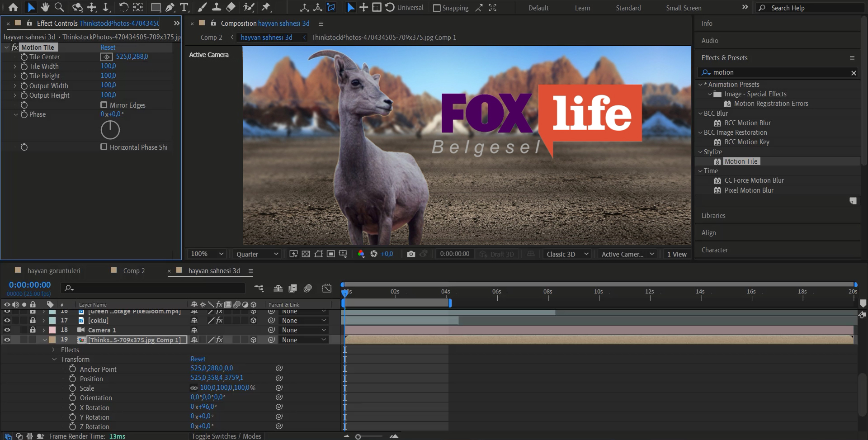Toggle visibility of the coklu layer
Screen dimensions: 868x440
coord(7,320)
